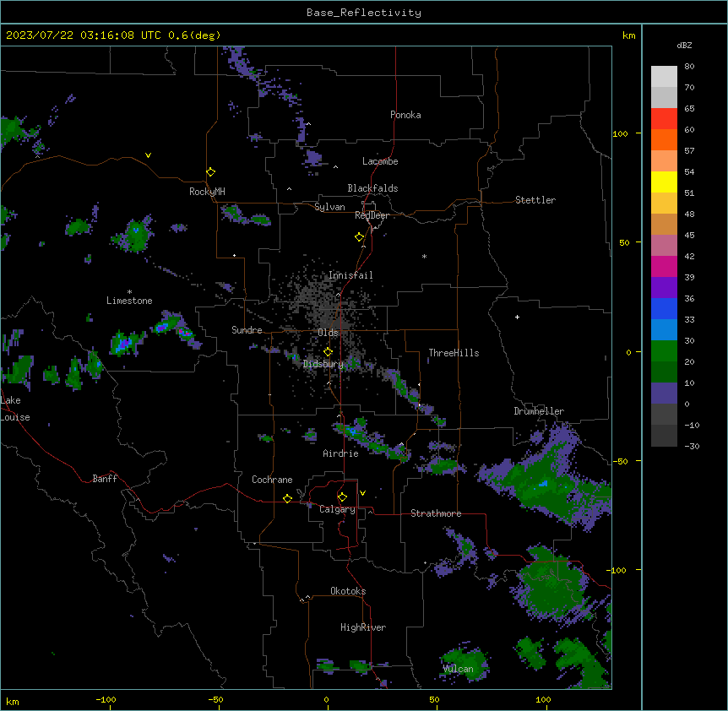Click the Blackfalds label
728x711 pixels.
pyautogui.click(x=372, y=188)
